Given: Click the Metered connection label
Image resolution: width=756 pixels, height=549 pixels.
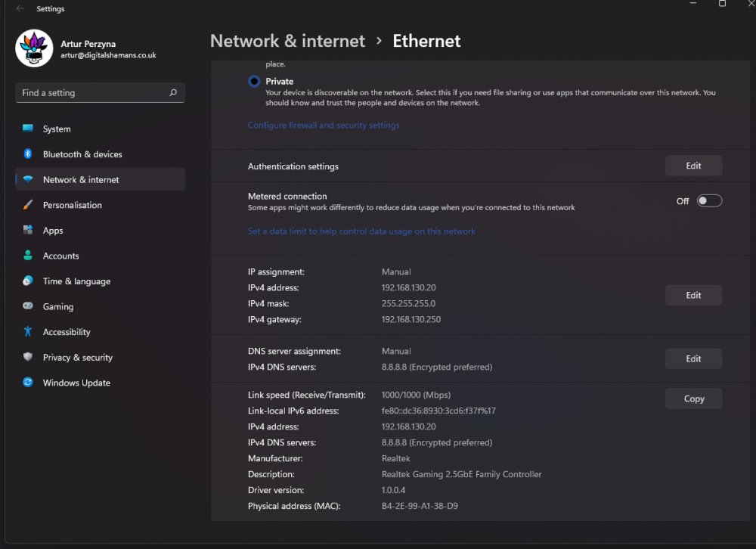Looking at the screenshot, I should click(287, 196).
